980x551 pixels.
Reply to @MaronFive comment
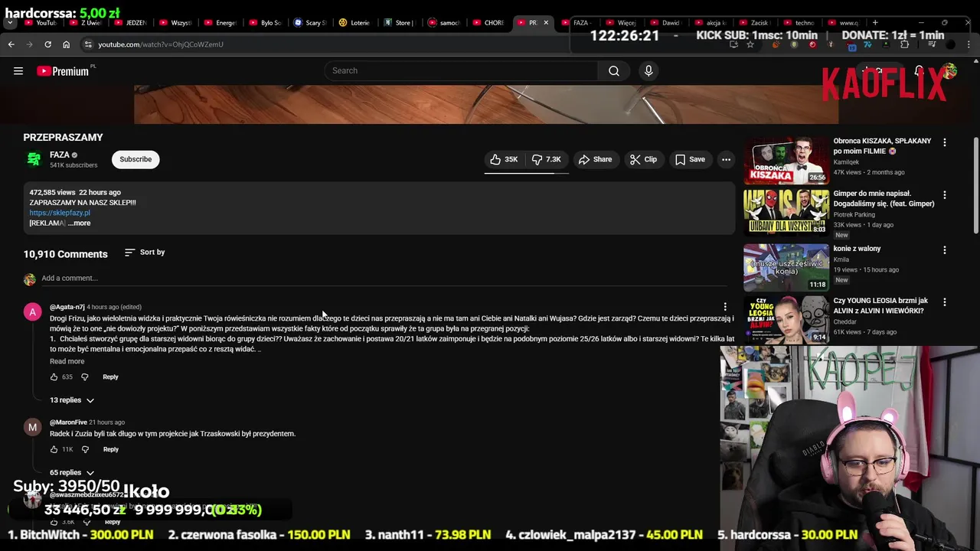[110, 449]
